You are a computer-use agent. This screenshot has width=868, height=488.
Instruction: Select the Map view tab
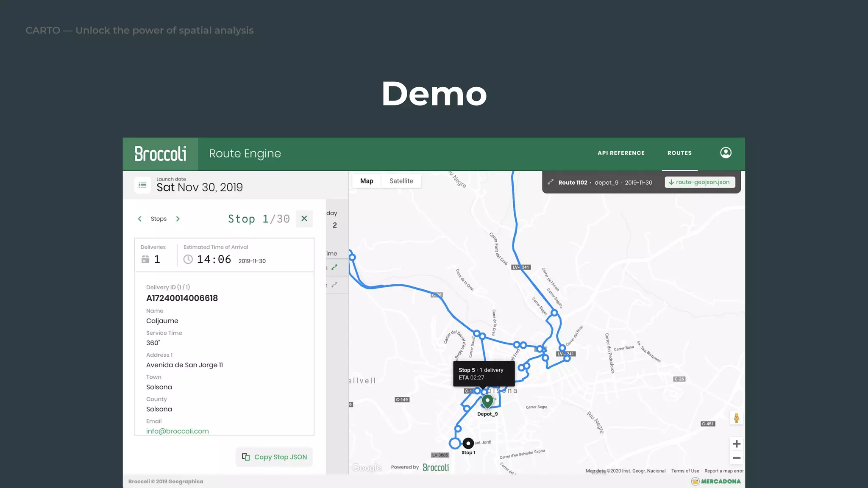tap(367, 181)
